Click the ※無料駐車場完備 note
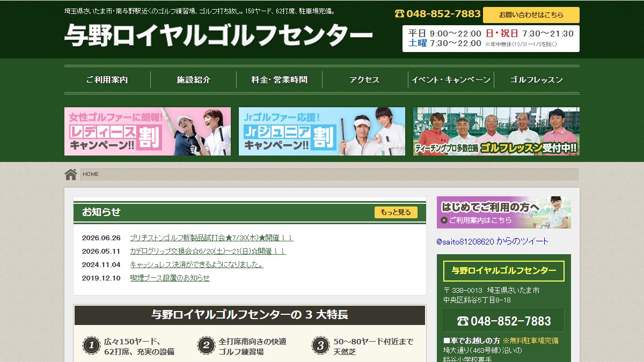 pos(530,341)
